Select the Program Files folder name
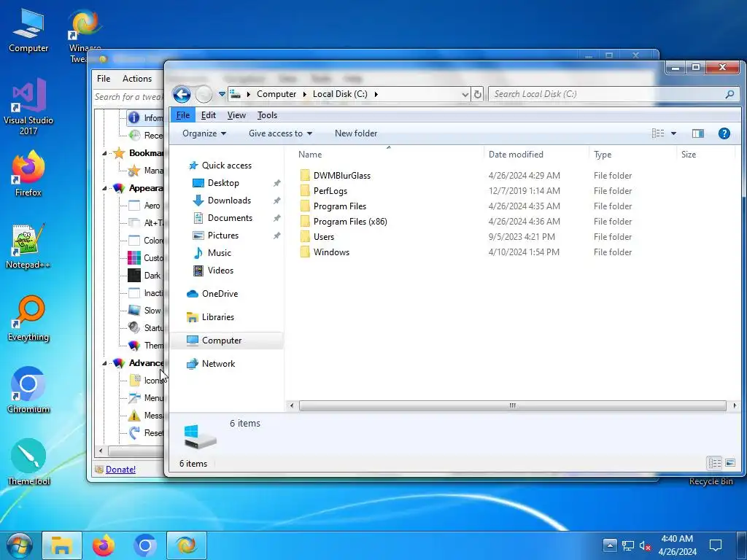Screen dimensions: 747x560 click(340, 206)
